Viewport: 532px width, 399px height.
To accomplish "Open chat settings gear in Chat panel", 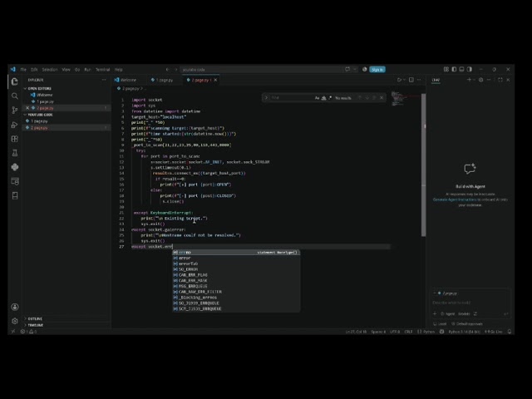I will pyautogui.click(x=480, y=80).
